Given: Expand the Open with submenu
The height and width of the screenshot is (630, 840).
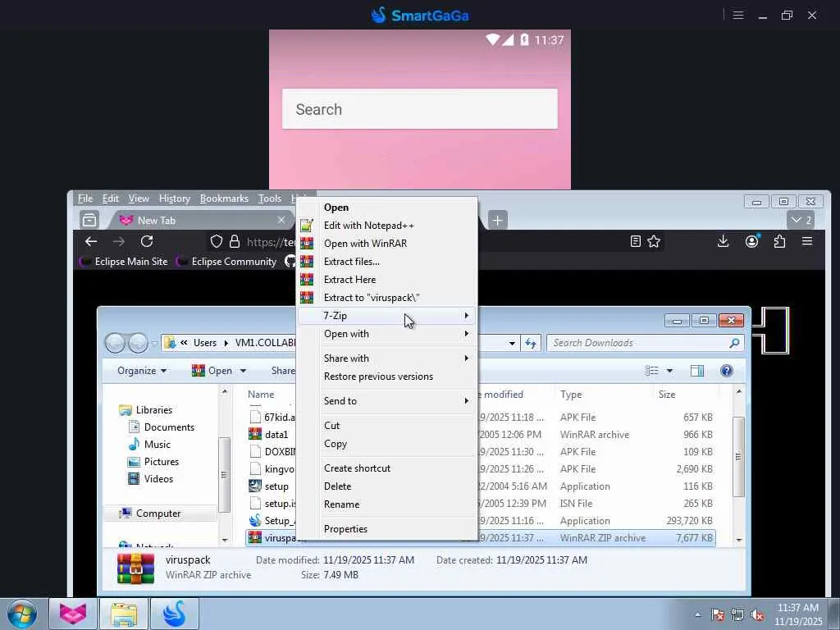Looking at the screenshot, I should [387, 334].
